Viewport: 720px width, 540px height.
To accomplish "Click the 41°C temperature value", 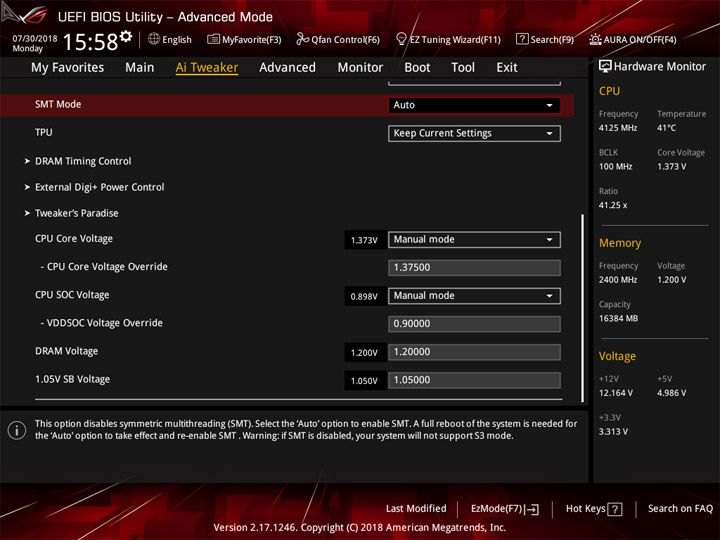I will pos(666,128).
